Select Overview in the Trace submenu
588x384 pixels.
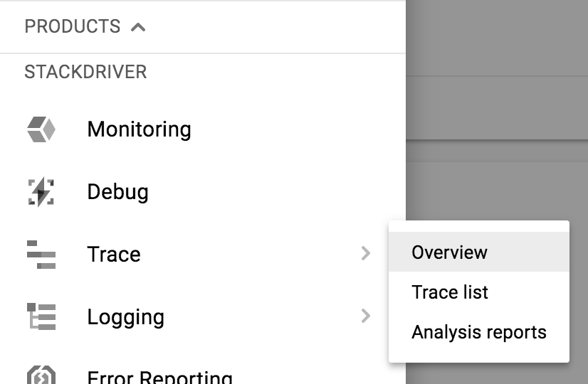(449, 252)
